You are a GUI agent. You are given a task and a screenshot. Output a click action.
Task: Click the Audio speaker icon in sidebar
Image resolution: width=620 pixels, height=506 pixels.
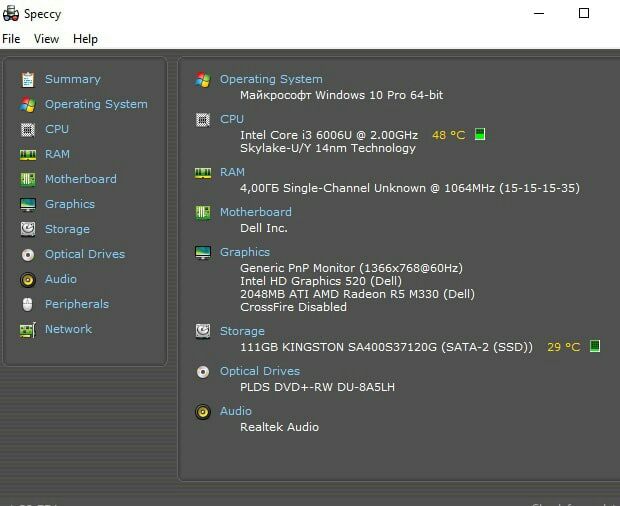pyautogui.click(x=28, y=279)
